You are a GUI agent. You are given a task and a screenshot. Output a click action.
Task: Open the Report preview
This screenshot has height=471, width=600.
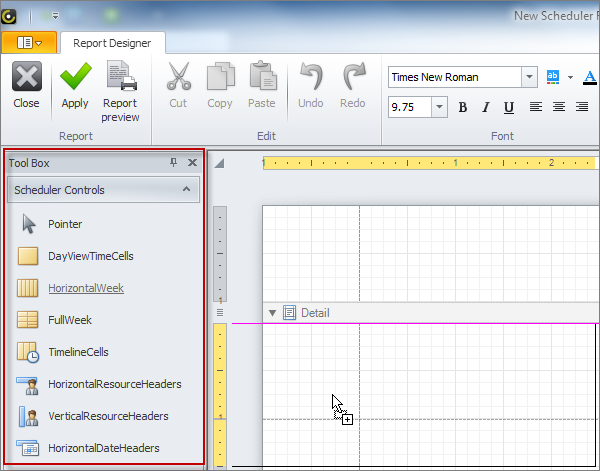[x=121, y=90]
